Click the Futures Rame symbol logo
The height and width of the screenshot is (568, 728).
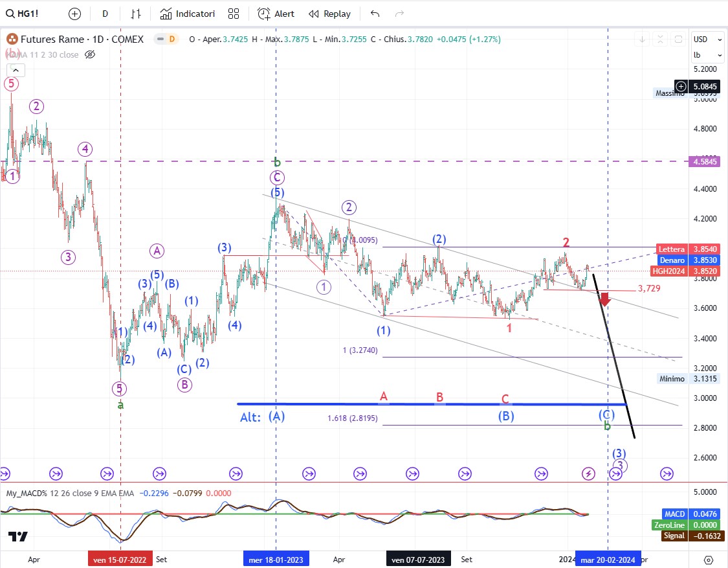12,39
